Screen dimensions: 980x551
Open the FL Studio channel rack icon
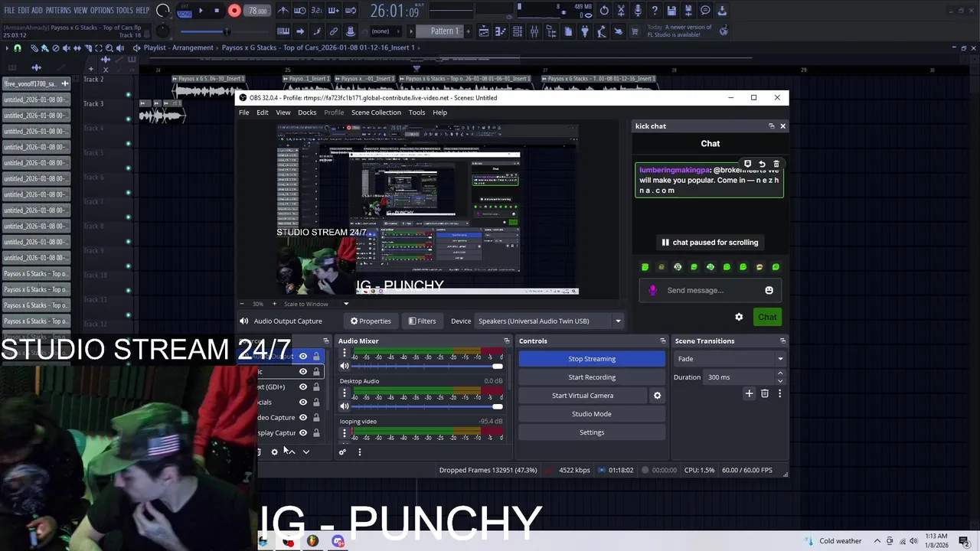click(518, 31)
